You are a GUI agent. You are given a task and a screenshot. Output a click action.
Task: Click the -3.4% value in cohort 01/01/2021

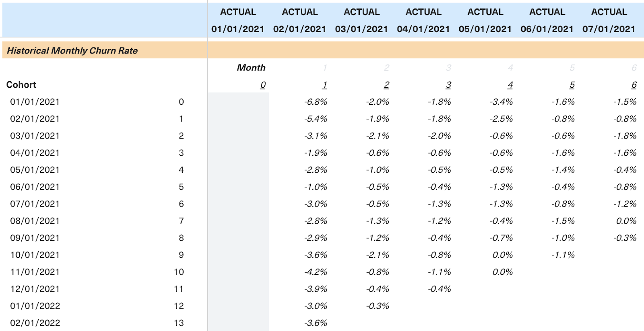[502, 102]
